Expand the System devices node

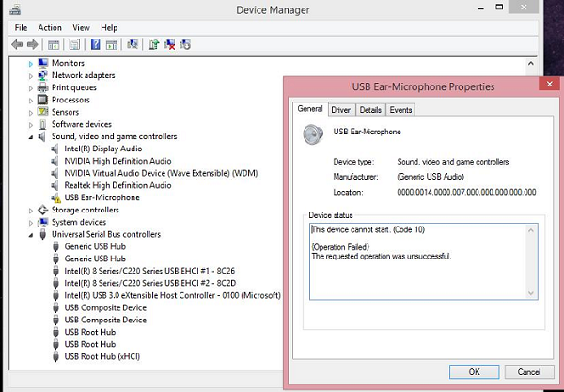(31, 223)
